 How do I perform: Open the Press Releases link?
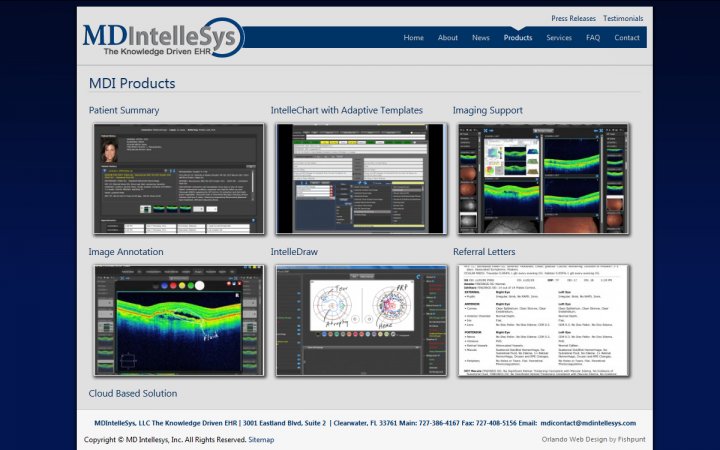(573, 18)
